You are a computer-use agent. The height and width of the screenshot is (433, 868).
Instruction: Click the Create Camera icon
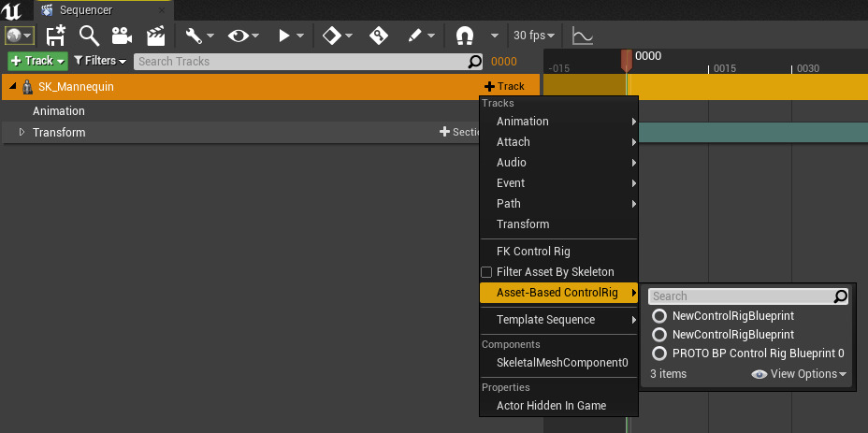[x=122, y=36]
